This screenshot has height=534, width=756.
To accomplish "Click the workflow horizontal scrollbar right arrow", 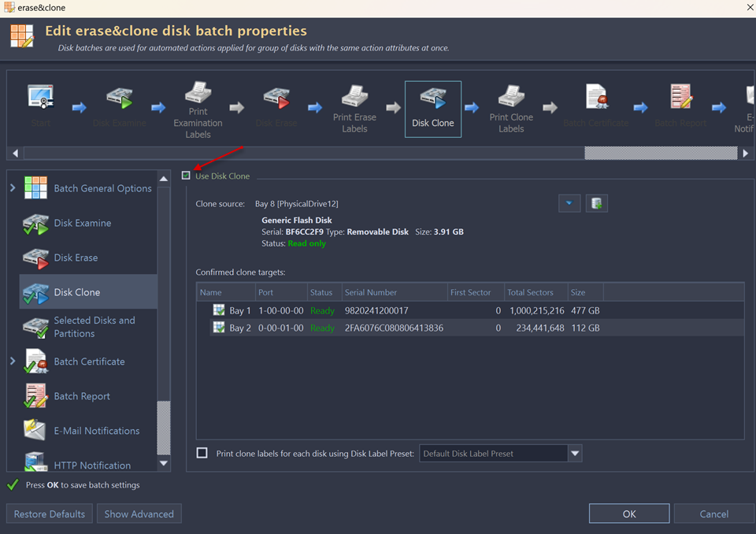I will coord(746,153).
